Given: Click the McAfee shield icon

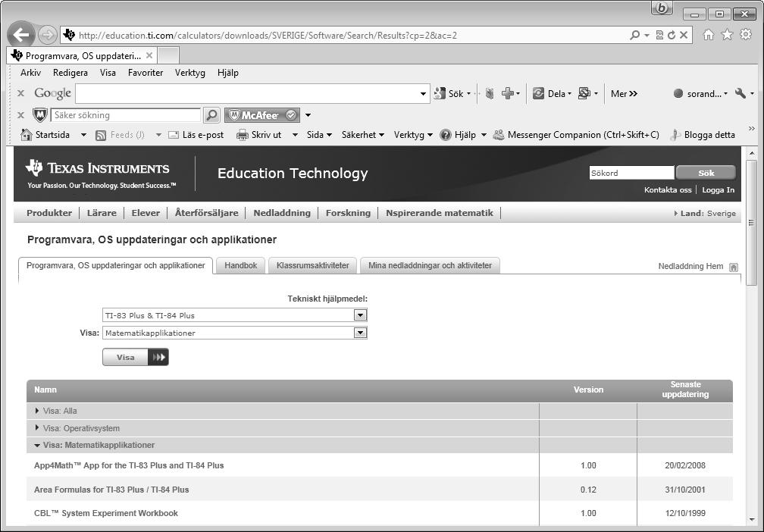Looking at the screenshot, I should pyautogui.click(x=39, y=115).
